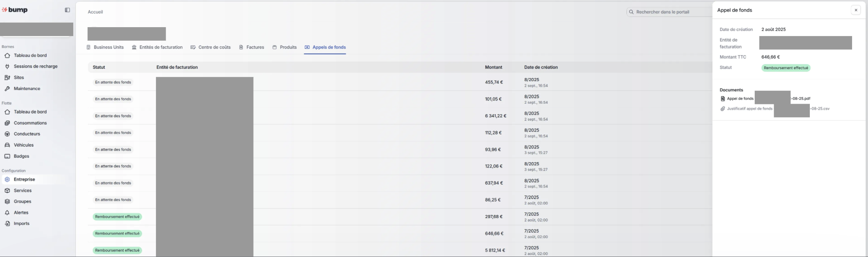Close the Appel de fonds panel

click(x=856, y=10)
